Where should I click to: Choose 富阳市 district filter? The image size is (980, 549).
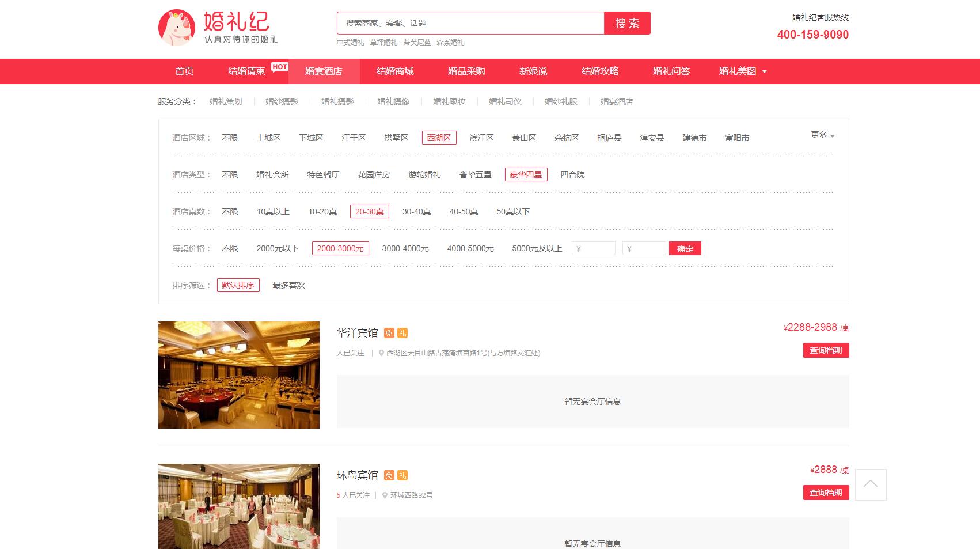click(737, 138)
